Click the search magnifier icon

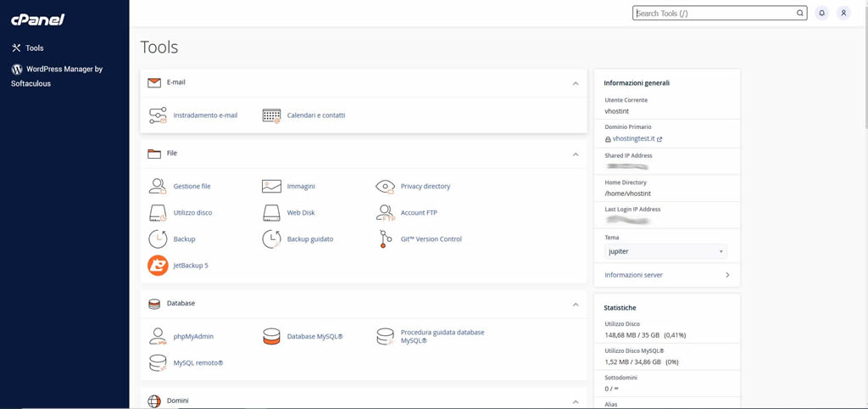800,14
